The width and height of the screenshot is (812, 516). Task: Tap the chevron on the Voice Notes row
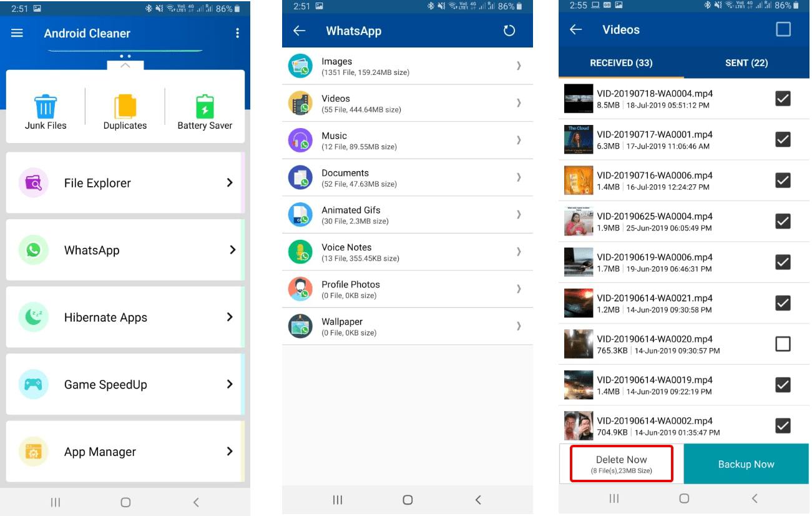click(x=519, y=252)
